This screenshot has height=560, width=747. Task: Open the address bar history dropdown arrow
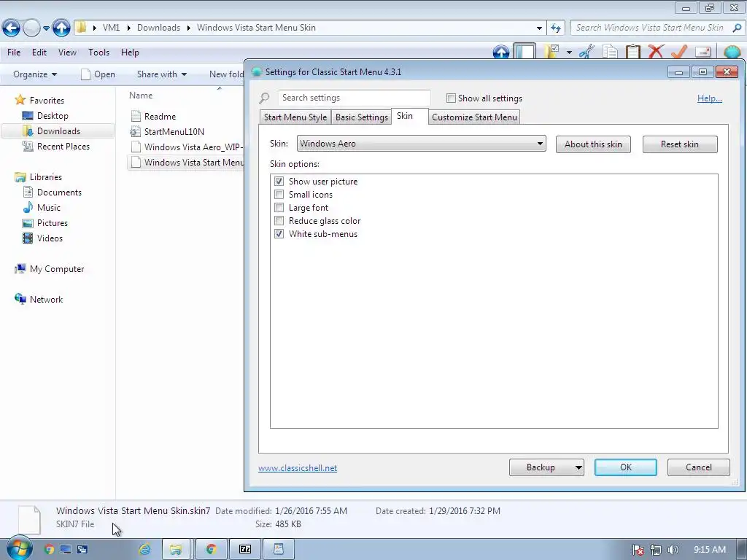[539, 28]
